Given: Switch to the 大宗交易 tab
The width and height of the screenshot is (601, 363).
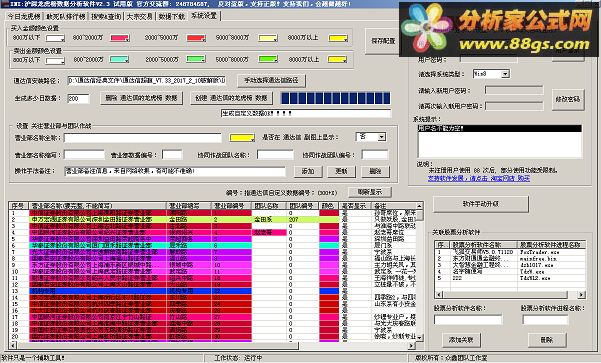Looking at the screenshot, I should (x=140, y=16).
